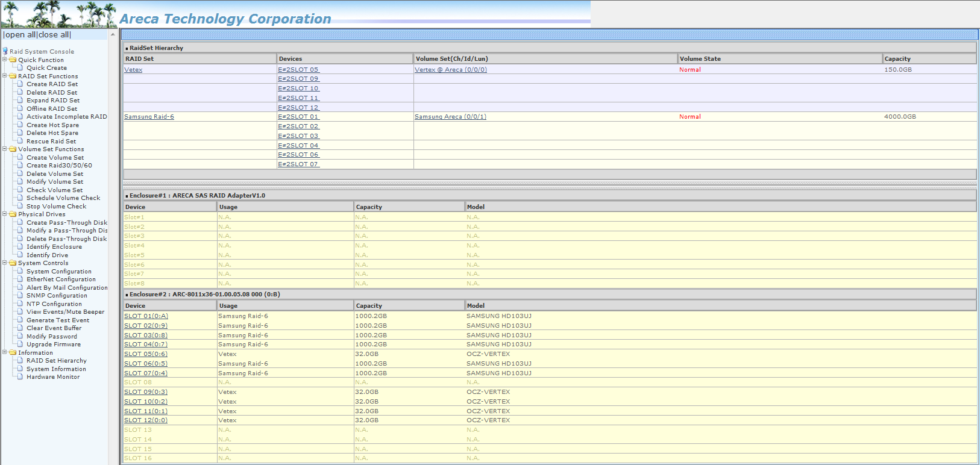
Task: Click the System Controls folder icon
Action: point(13,263)
